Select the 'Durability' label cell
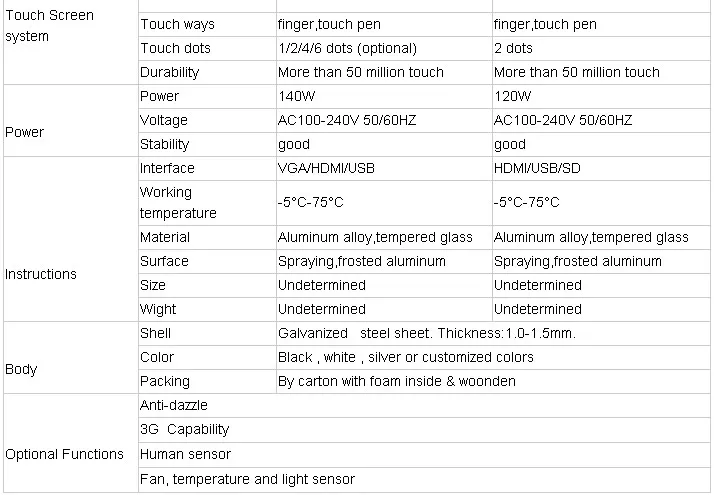The image size is (714, 495). tap(207, 72)
